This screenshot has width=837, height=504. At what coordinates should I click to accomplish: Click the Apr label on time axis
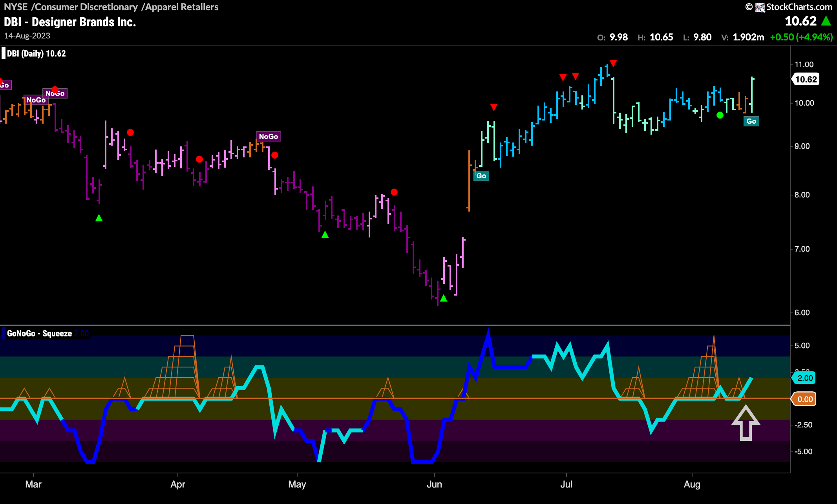click(178, 484)
